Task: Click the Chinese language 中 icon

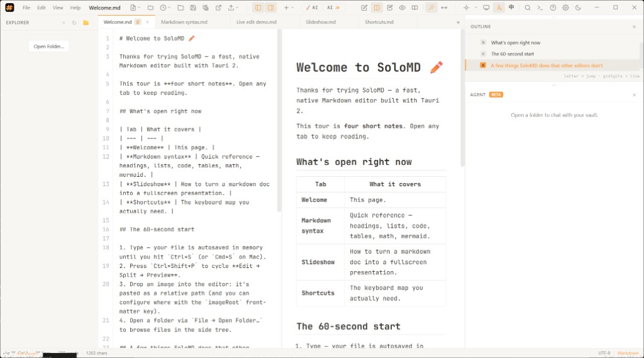Action: point(511,8)
